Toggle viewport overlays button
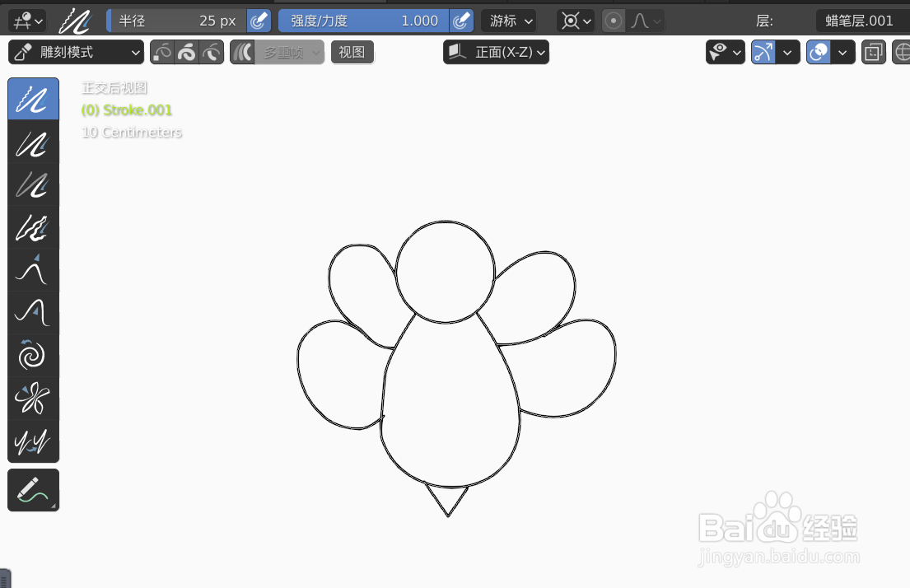Viewport: 910px width, 588px height. coord(819,52)
